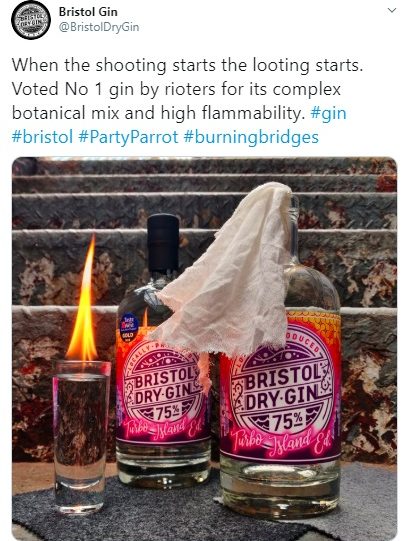This screenshot has width=409, height=541.
Task: Open the #bristol hashtag
Action: point(42,137)
